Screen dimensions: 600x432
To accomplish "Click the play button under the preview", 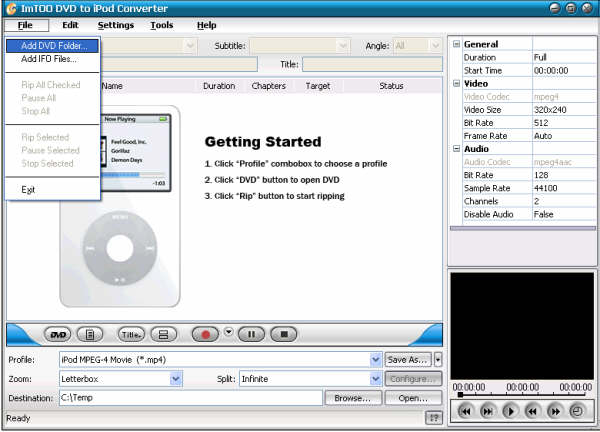I will pyautogui.click(x=509, y=411).
